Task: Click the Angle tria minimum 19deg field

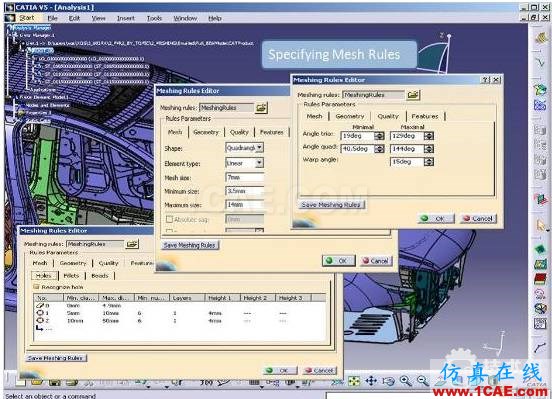Action: [x=358, y=136]
